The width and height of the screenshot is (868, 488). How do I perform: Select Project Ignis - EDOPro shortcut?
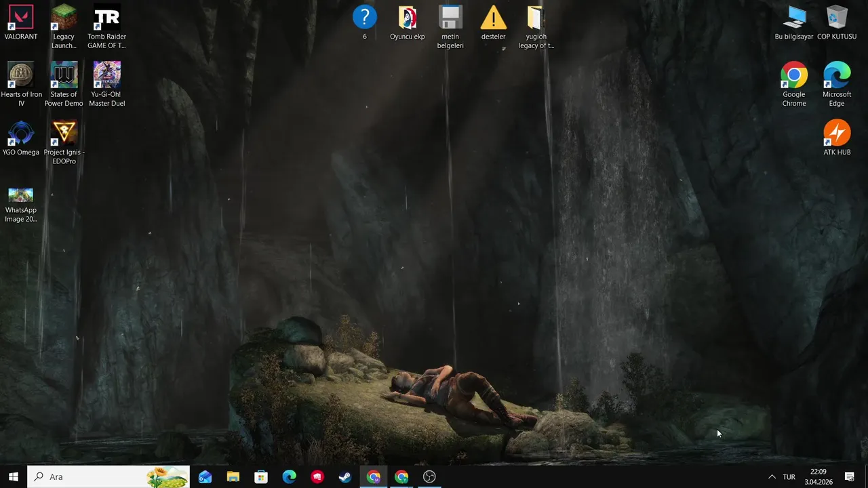pyautogui.click(x=64, y=142)
